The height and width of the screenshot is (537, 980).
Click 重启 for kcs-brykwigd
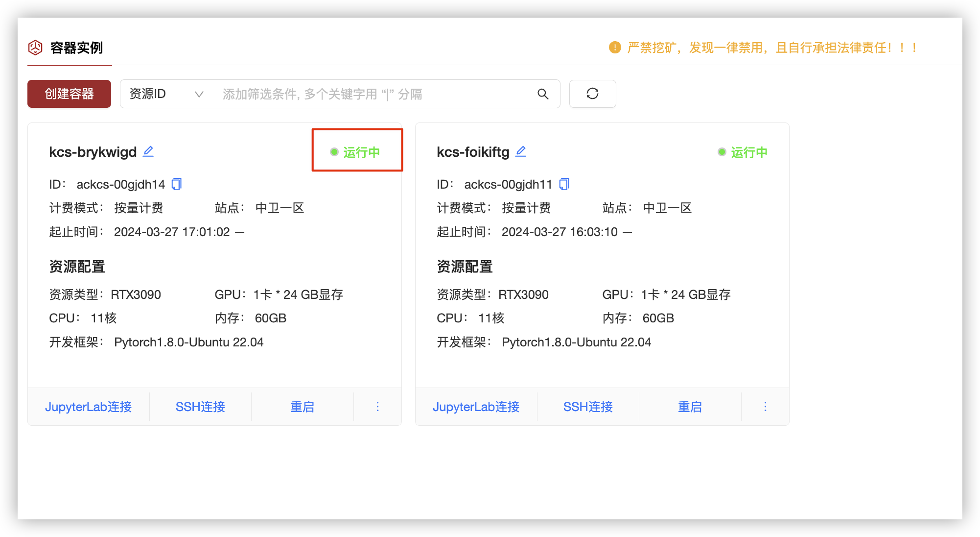tap(303, 407)
